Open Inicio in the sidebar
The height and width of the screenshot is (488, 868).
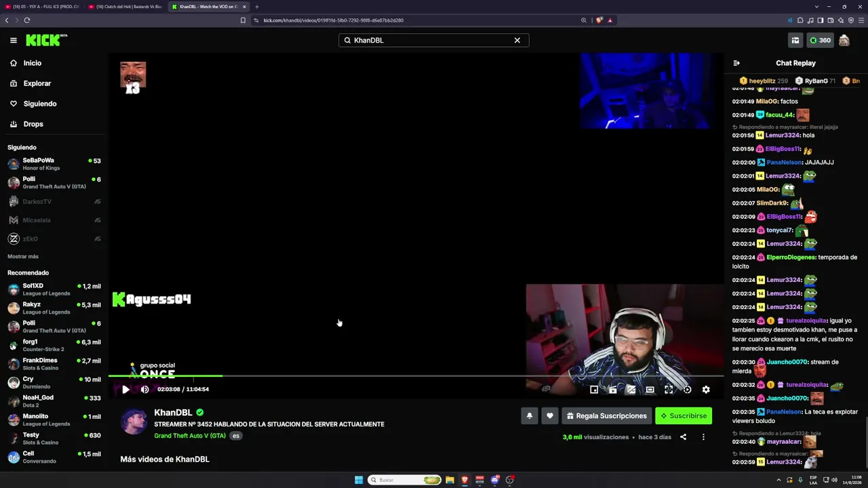point(33,63)
